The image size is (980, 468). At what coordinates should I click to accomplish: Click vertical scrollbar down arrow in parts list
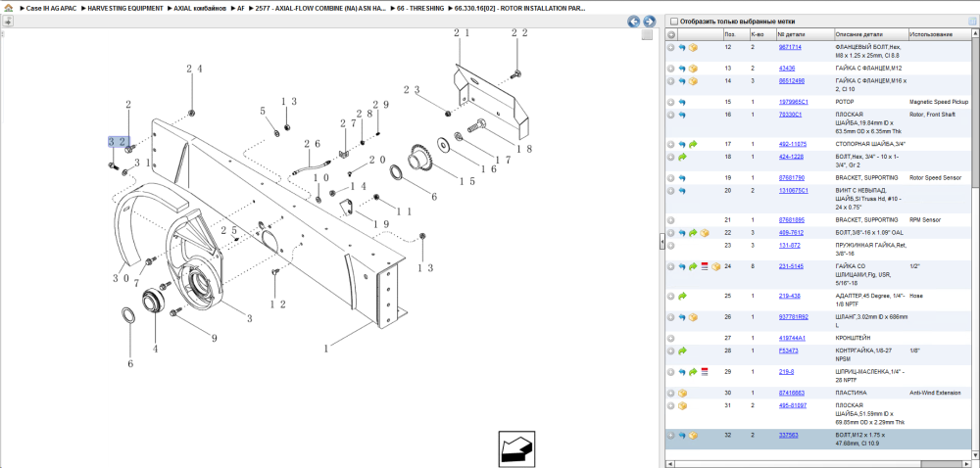[975, 455]
